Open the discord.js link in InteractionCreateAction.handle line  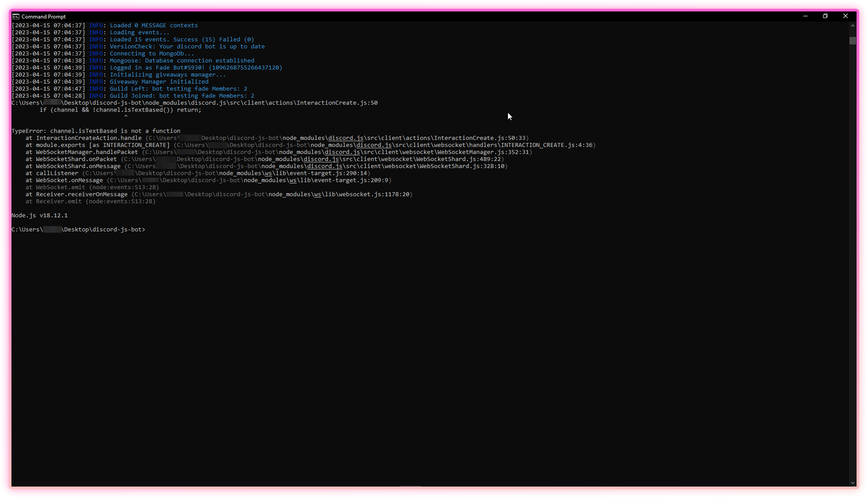346,138
